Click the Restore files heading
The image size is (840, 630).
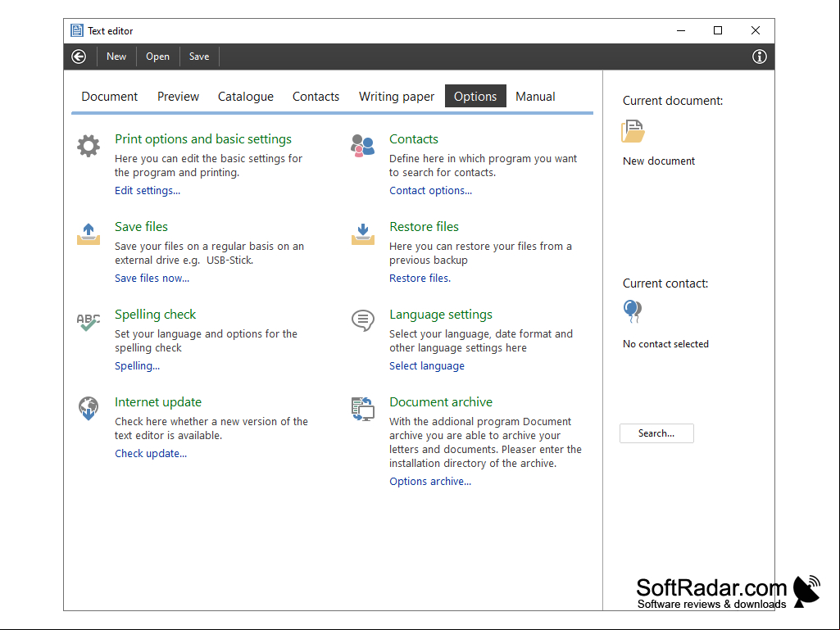(x=424, y=227)
